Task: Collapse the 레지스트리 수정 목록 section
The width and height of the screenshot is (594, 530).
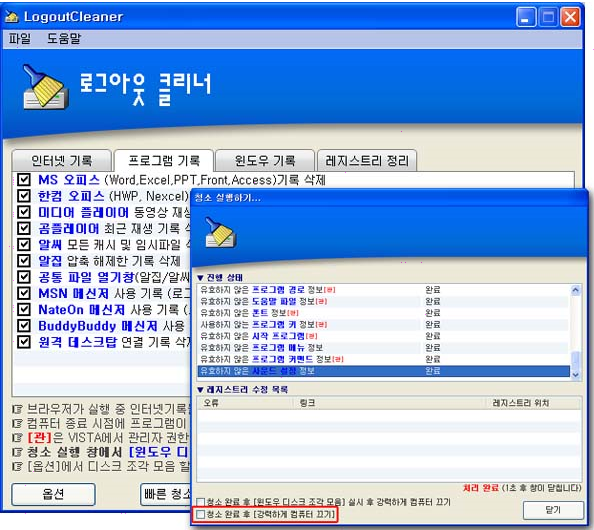Action: tap(200, 389)
